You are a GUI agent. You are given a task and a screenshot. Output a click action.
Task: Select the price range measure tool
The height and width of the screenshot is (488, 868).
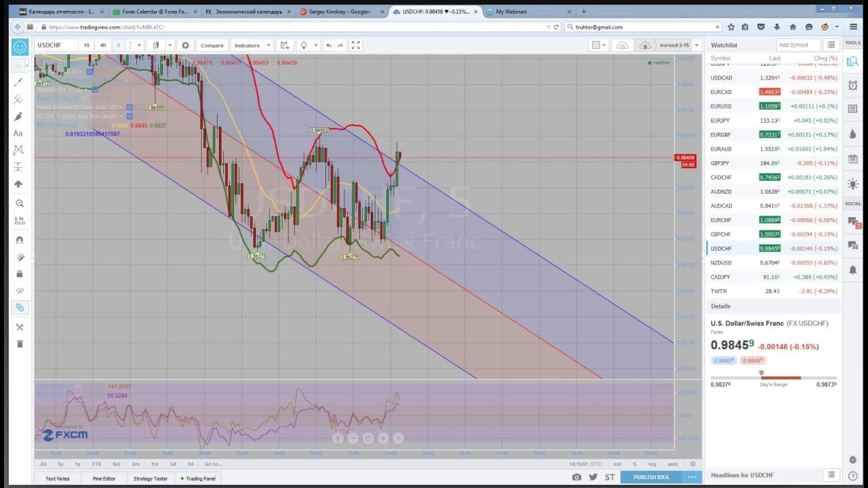click(x=19, y=167)
